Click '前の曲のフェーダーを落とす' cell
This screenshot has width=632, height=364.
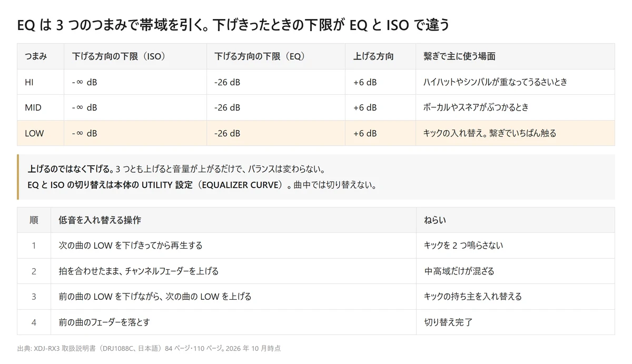coord(233,322)
